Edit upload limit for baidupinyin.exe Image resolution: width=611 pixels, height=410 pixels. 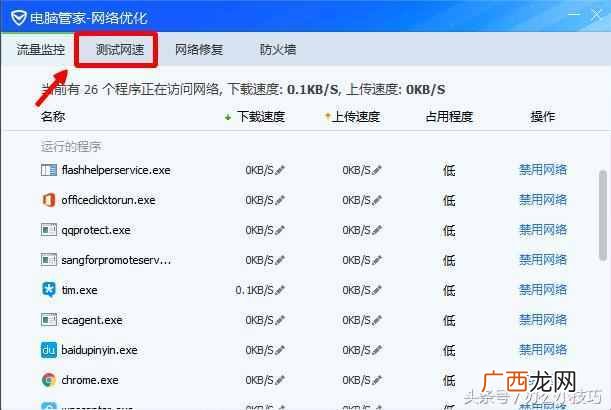click(x=376, y=350)
